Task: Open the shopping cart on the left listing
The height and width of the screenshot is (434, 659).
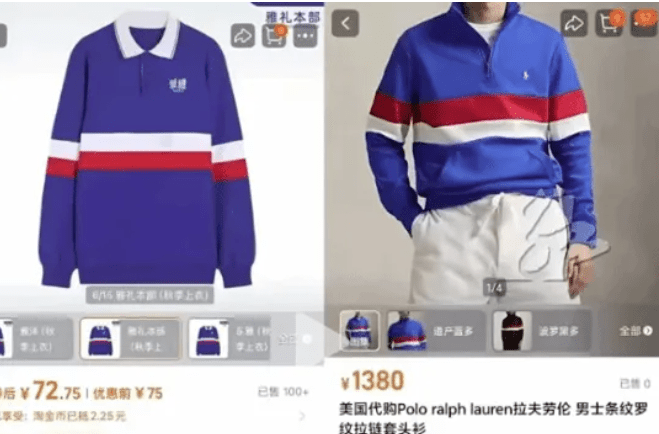Action: (x=274, y=36)
